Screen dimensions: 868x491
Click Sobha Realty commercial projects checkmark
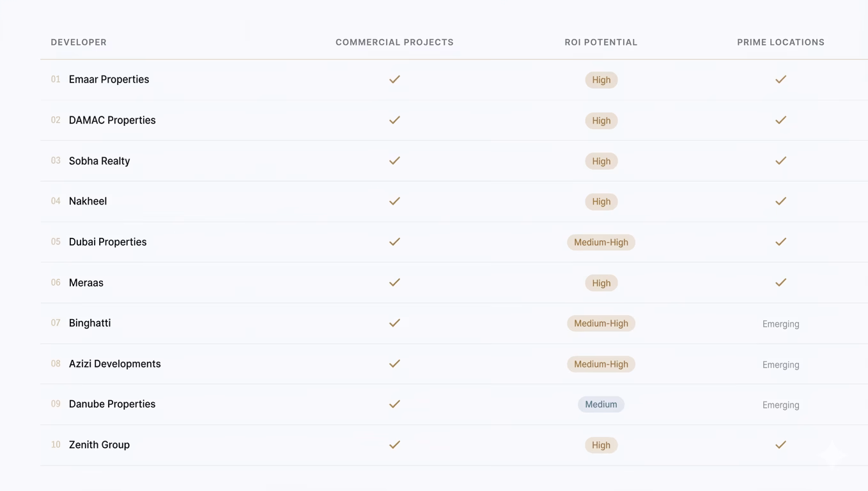394,160
